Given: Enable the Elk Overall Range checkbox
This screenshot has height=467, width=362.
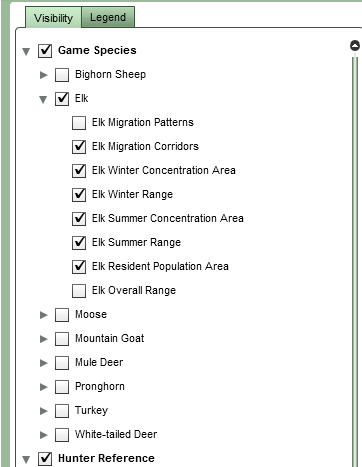Looking at the screenshot, I should point(79,291).
